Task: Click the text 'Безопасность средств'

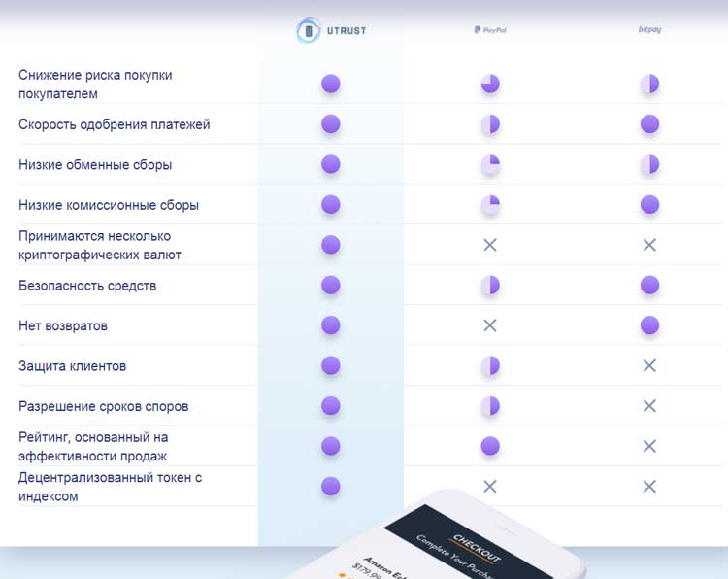Action: [x=87, y=286]
